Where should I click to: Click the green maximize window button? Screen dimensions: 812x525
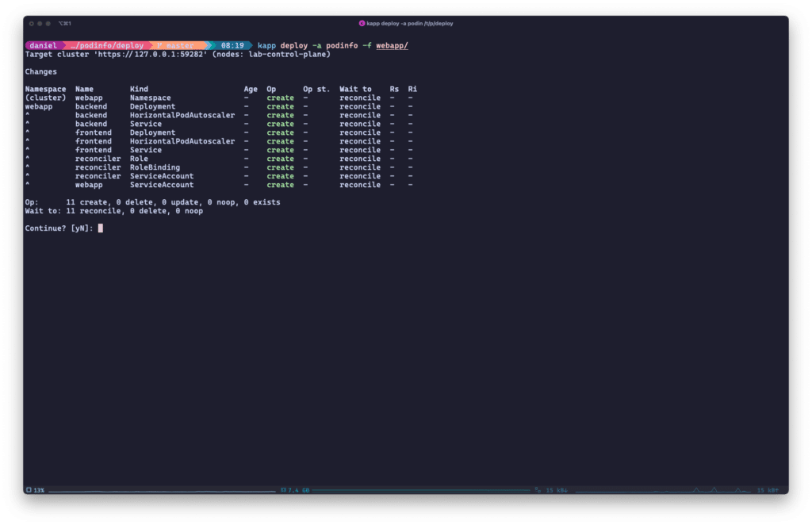point(49,24)
